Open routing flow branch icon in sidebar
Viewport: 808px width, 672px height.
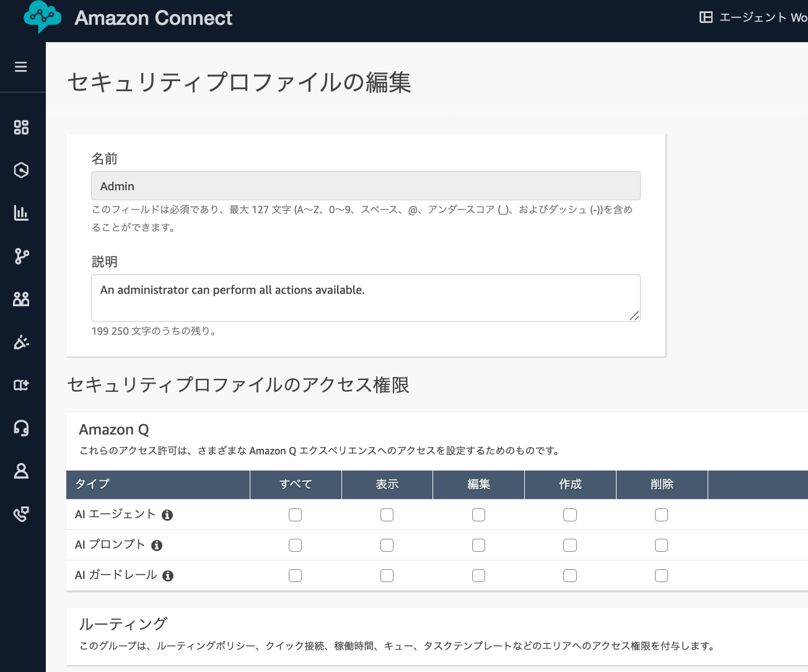click(21, 256)
